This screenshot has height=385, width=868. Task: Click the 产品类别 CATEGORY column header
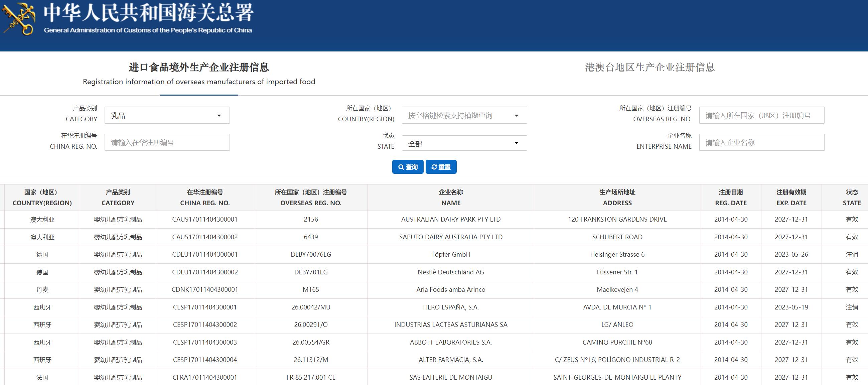point(118,198)
